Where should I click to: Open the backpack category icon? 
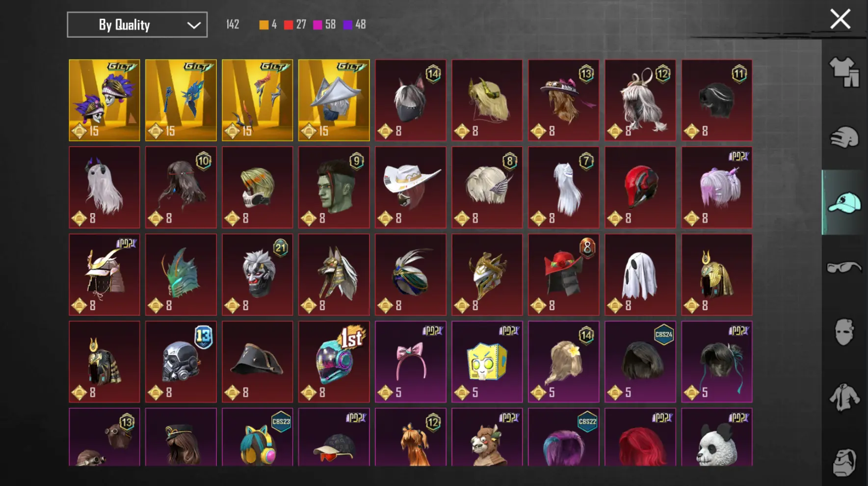point(844,461)
